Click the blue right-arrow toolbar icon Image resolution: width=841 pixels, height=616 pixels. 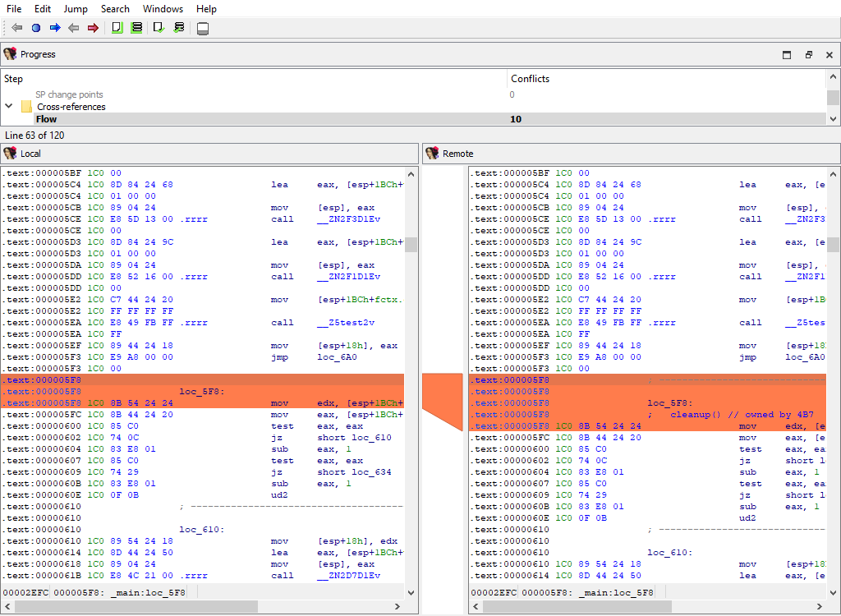tap(55, 28)
